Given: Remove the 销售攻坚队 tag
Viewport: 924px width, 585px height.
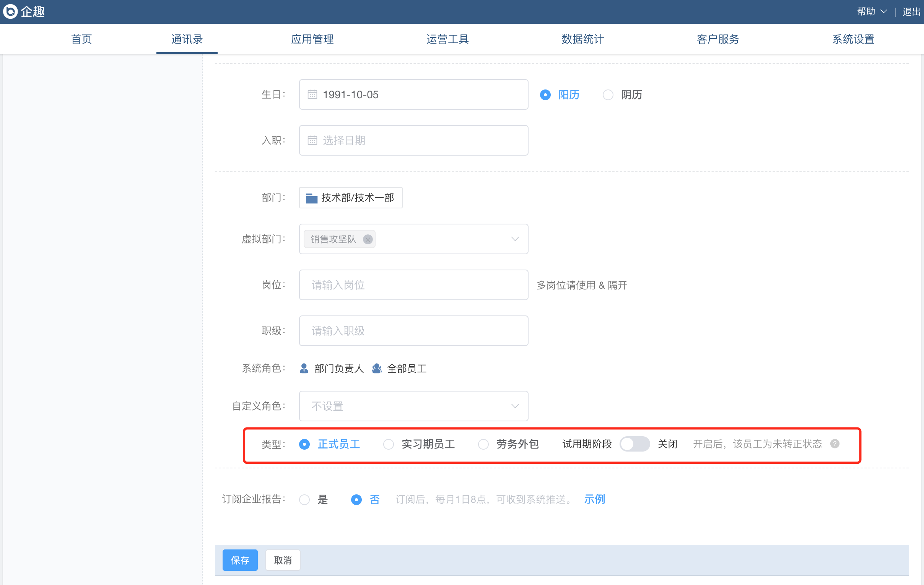Looking at the screenshot, I should coord(368,239).
